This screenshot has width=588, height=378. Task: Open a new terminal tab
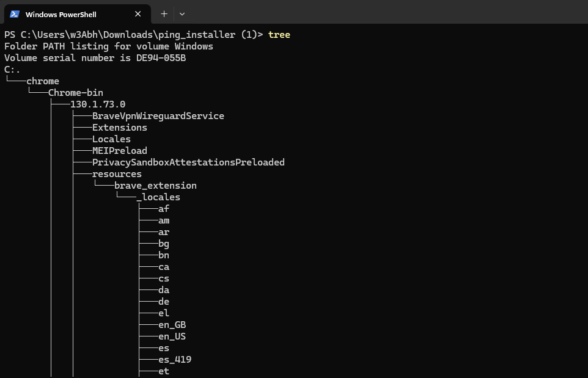(164, 14)
